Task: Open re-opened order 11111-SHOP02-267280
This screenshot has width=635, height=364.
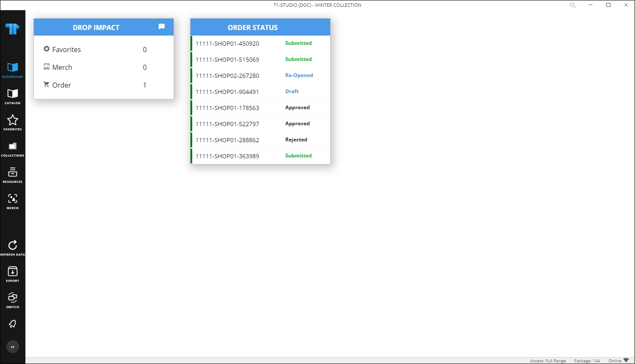Action: pos(260,75)
